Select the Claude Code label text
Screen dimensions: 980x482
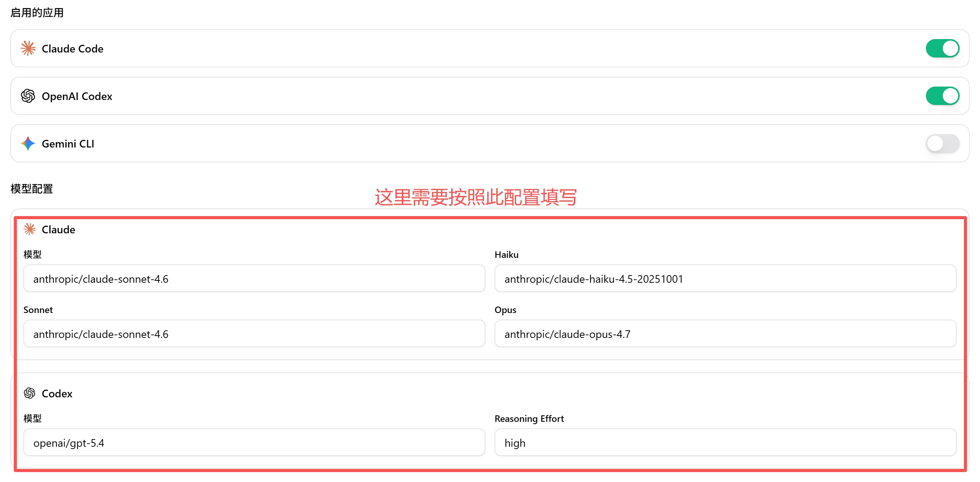tap(72, 49)
